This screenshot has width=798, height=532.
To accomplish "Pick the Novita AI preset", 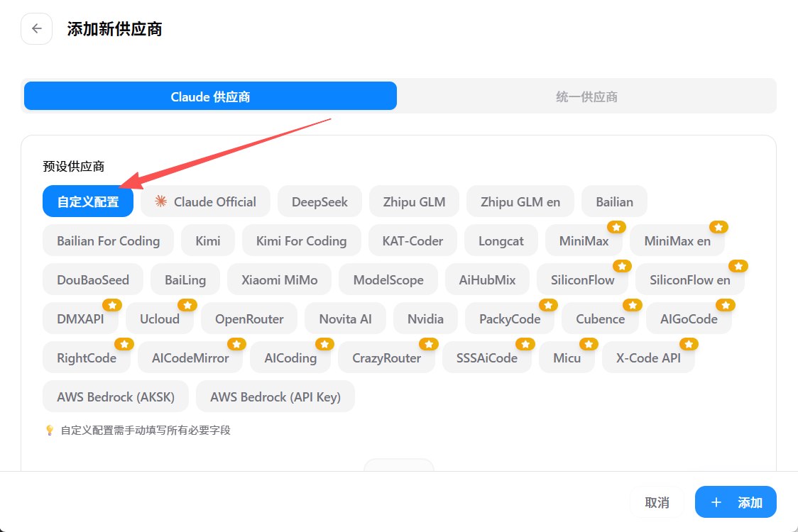I will [345, 319].
